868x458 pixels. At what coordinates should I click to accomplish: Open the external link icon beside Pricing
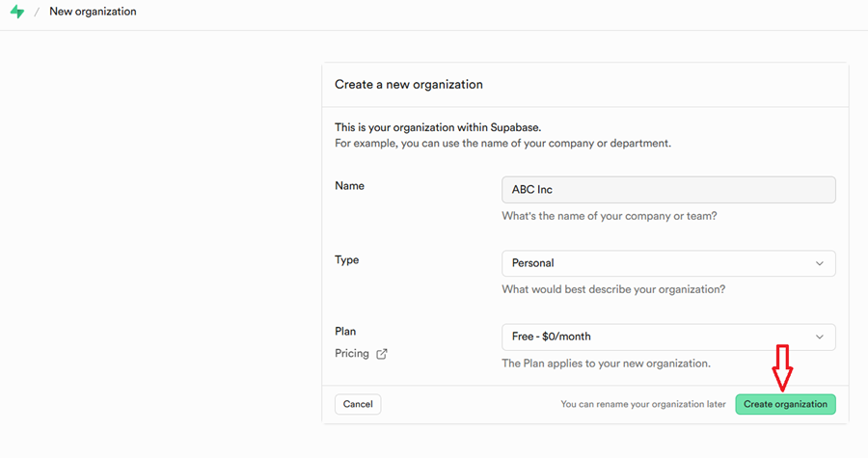pos(382,354)
